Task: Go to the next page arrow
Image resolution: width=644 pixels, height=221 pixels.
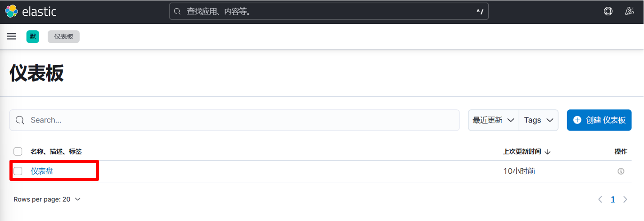Action: click(x=625, y=199)
